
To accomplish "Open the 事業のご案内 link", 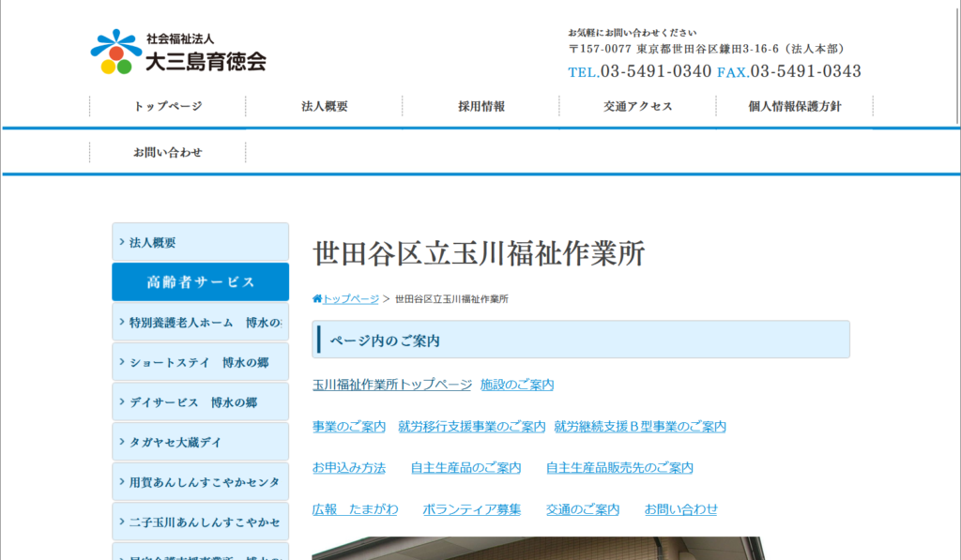I will (x=349, y=427).
